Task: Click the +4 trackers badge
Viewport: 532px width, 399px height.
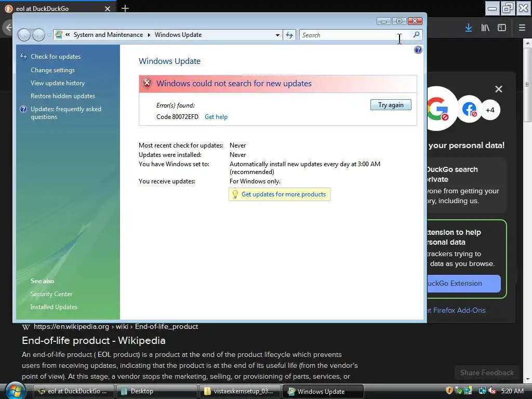Action: [x=490, y=110]
